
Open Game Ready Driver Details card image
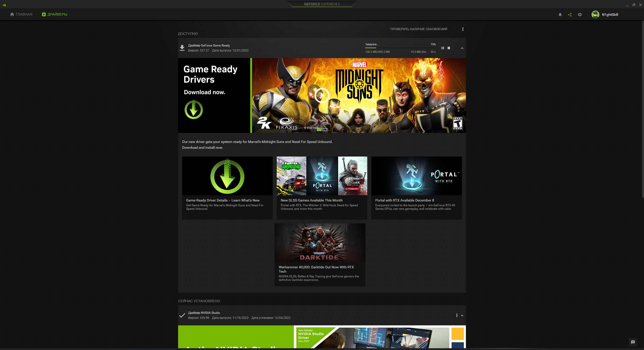(227, 176)
